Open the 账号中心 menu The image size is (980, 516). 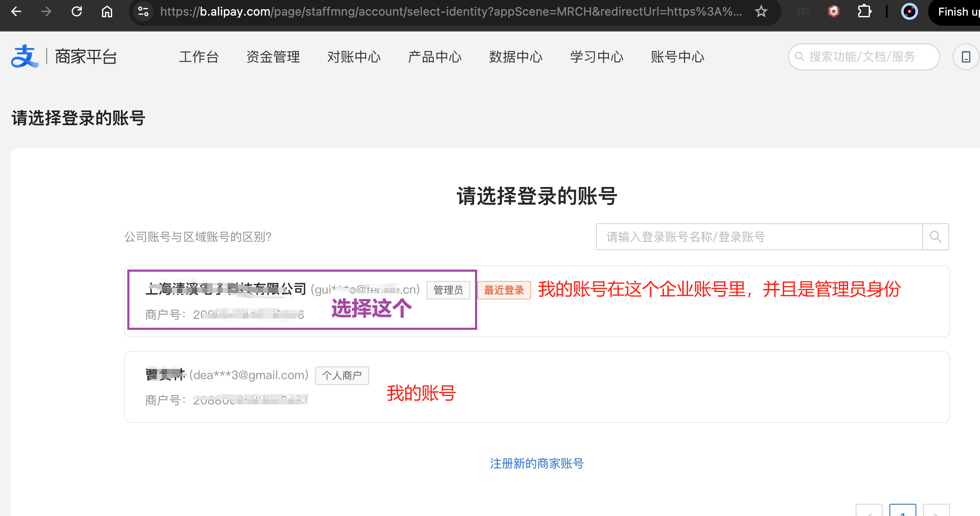pos(678,57)
